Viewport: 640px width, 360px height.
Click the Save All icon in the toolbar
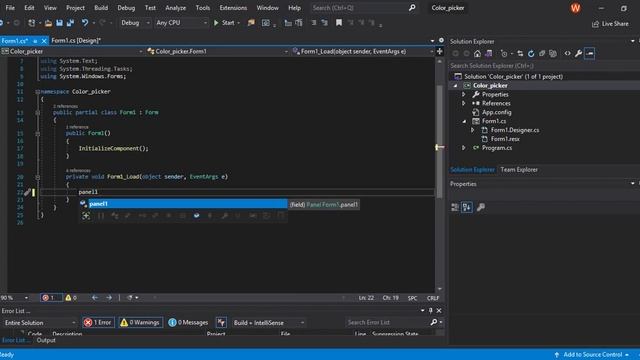click(x=70, y=23)
